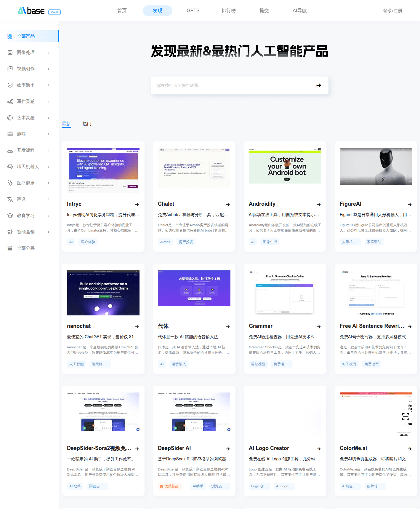The width and height of the screenshot is (420, 509).
Task: Click the Free AI Sentence Rewriter title
Action: tap(372, 326)
